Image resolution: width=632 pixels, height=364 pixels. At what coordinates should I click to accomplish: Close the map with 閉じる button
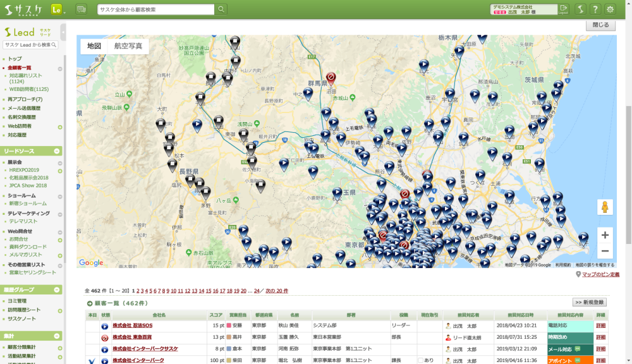tap(600, 25)
